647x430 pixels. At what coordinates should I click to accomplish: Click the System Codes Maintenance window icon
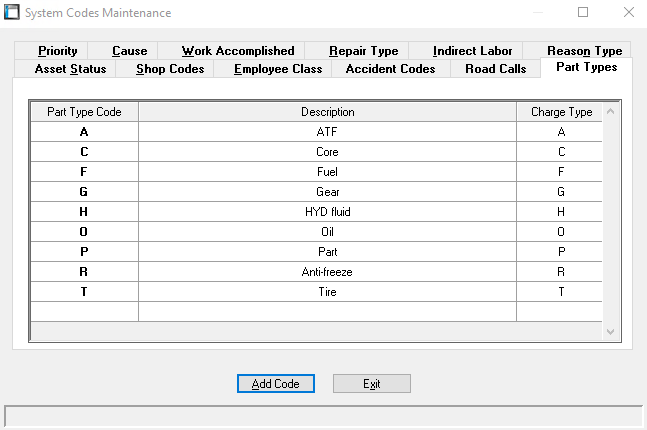13,13
